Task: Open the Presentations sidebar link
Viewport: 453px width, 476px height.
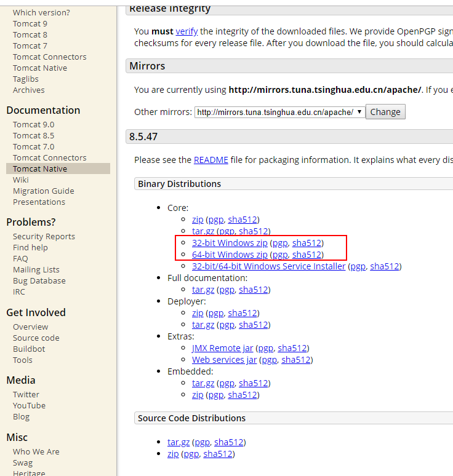Action: pos(39,202)
